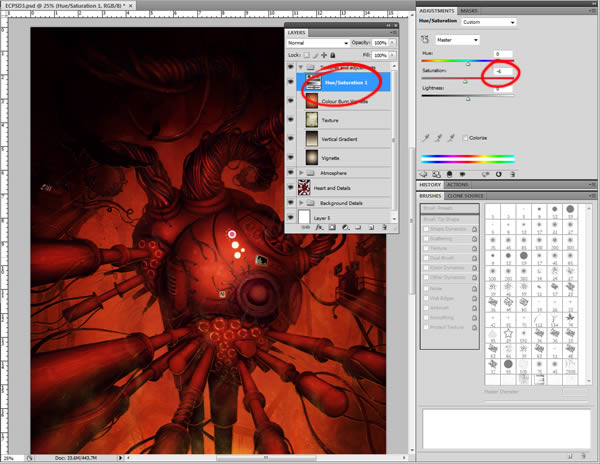Screen dimensions: 600x464
Task: Toggle the lock beside Shape Dynamics
Action: click(474, 229)
